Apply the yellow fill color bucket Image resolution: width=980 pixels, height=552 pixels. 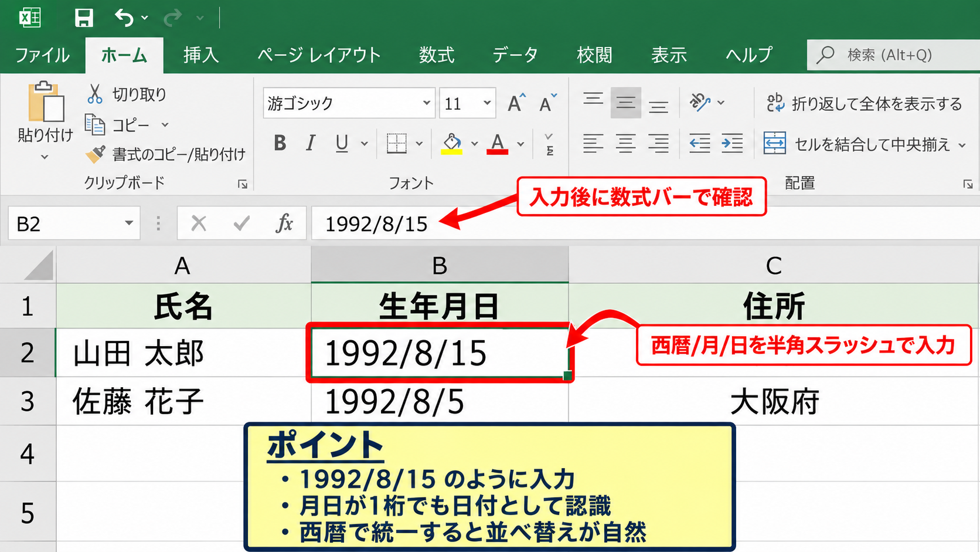(451, 143)
